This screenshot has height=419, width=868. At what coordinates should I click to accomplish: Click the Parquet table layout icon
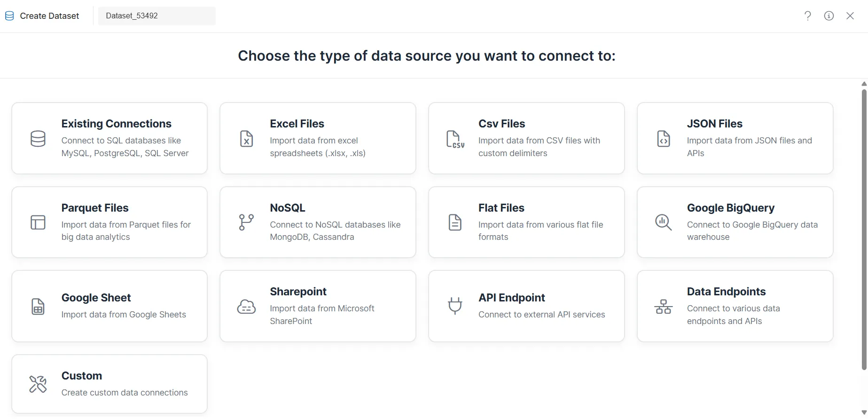38,222
